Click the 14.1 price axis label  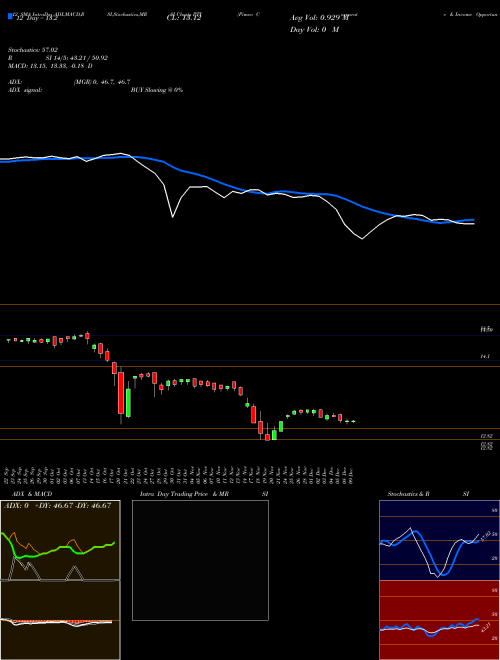[485, 357]
